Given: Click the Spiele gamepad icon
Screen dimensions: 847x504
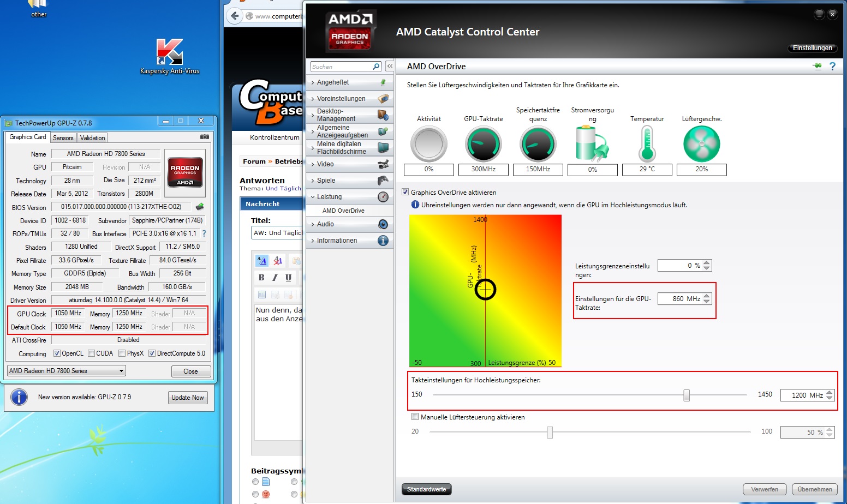Looking at the screenshot, I should point(383,181).
